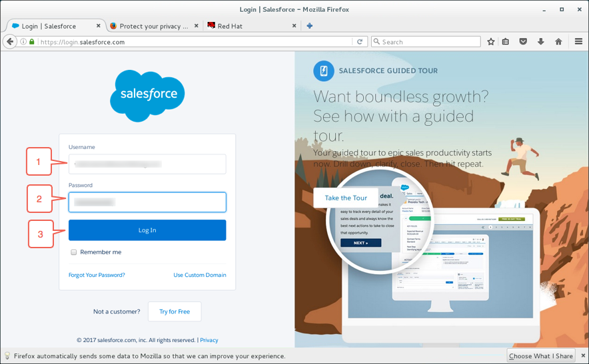This screenshot has height=364, width=589.
Task: Click the Password label text
Action: pos(81,185)
